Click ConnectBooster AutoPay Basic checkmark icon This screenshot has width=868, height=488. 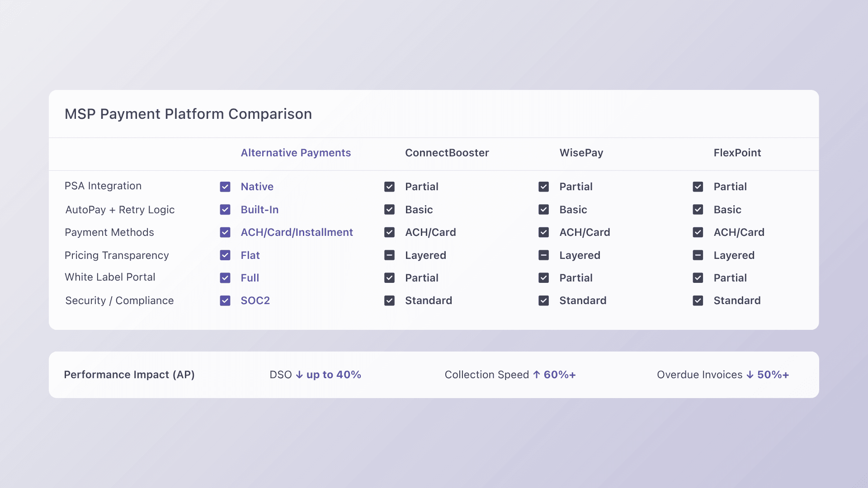pos(389,210)
